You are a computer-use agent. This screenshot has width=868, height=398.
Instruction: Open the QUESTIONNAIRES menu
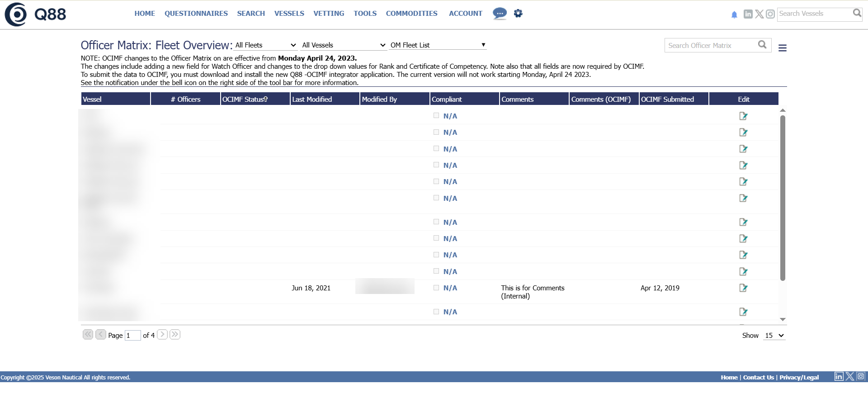coord(196,14)
